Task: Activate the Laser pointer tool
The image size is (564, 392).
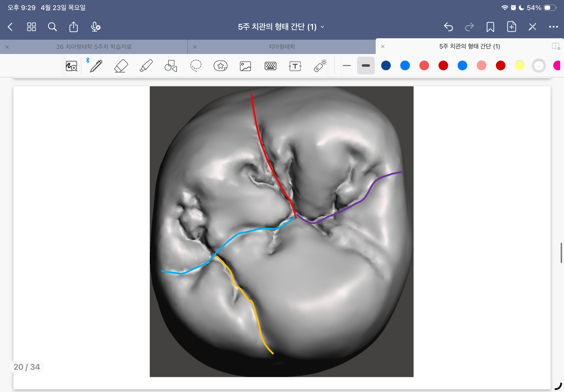Action: [320, 66]
